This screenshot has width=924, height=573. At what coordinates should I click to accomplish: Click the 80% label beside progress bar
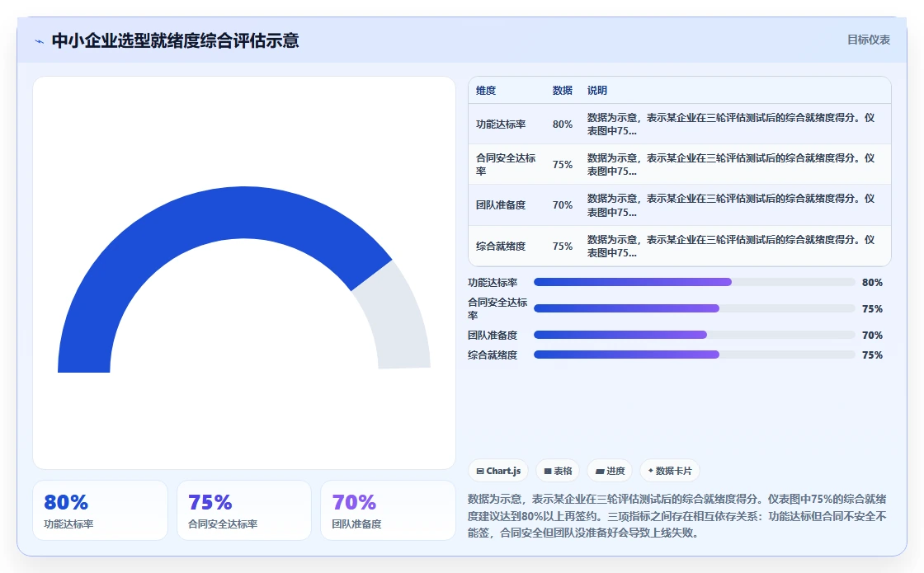coord(872,283)
